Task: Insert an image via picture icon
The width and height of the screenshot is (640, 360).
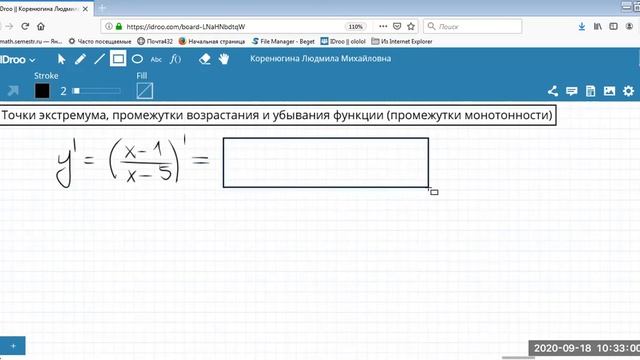Action: point(609,91)
